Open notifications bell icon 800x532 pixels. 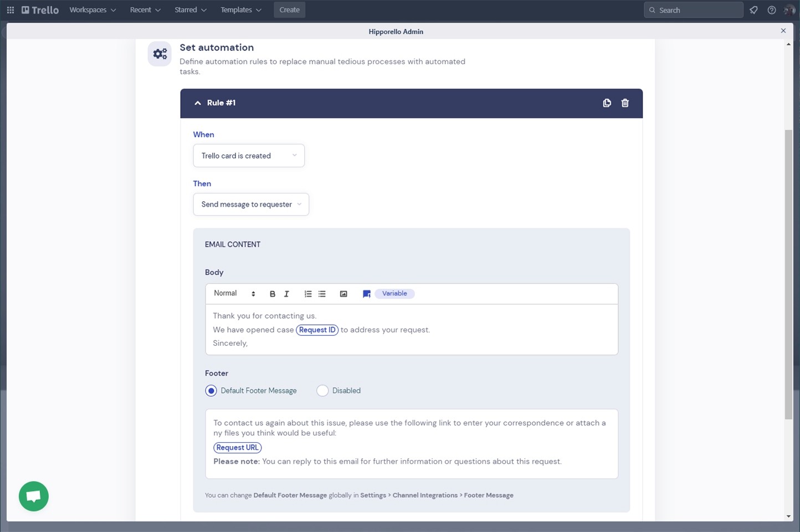pos(753,10)
